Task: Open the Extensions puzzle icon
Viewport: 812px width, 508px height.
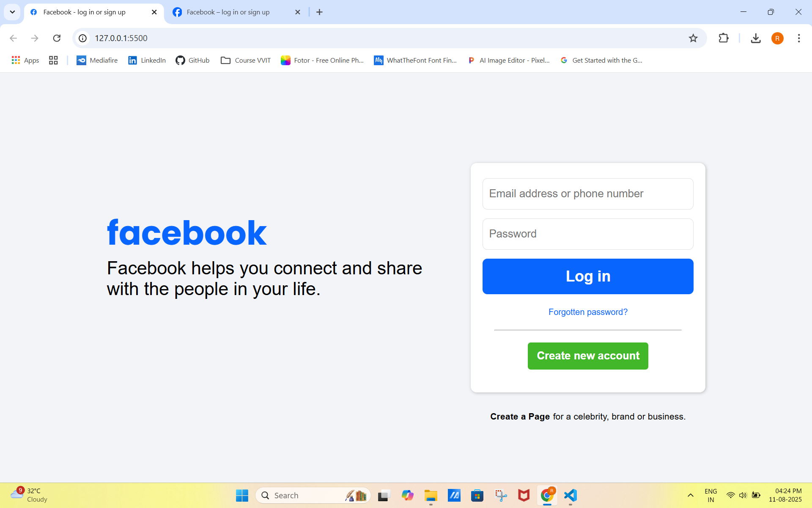Action: click(724, 38)
